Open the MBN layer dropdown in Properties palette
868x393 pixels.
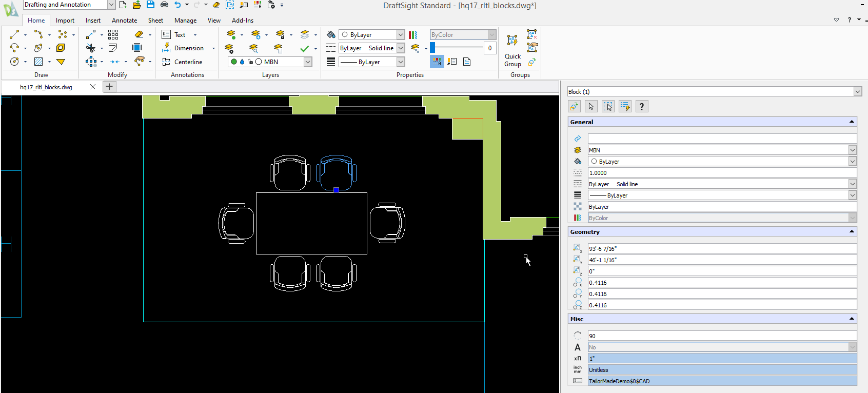853,150
